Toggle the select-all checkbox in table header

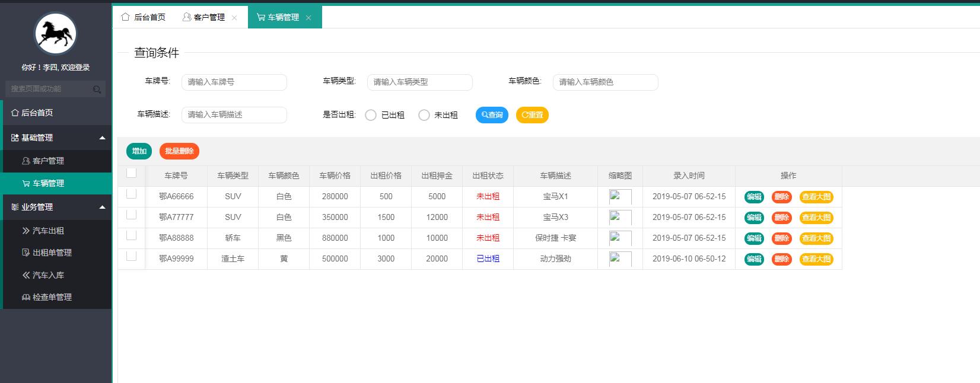pos(132,173)
